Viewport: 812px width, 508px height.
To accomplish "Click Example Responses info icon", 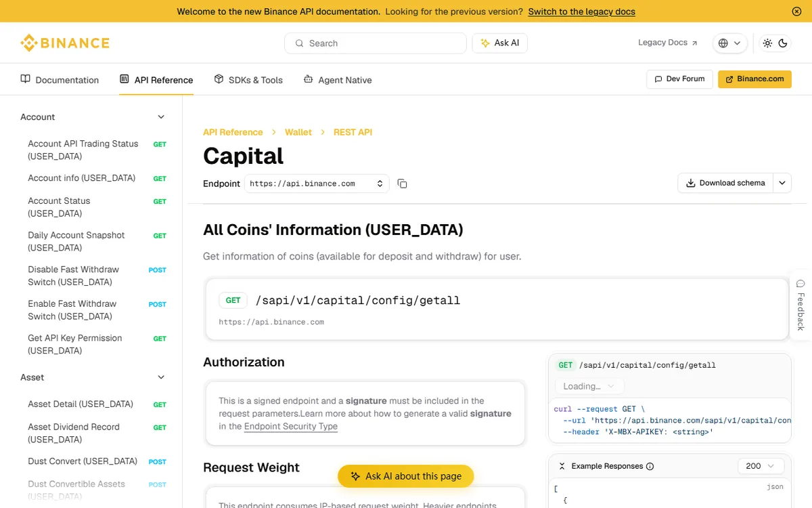I will [x=650, y=466].
